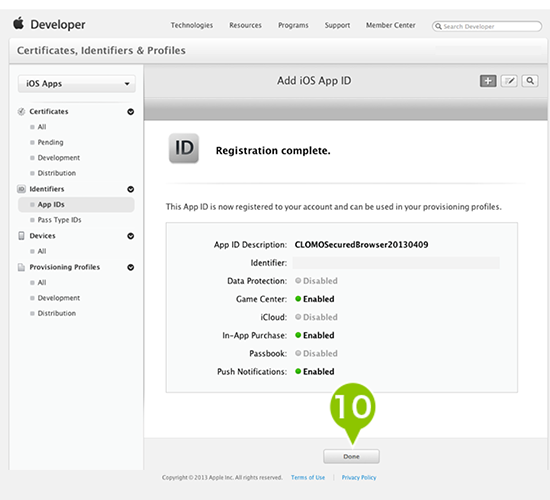Viewport: 550px width, 500px height.
Task: Select All under Certificates
Action: 42,127
